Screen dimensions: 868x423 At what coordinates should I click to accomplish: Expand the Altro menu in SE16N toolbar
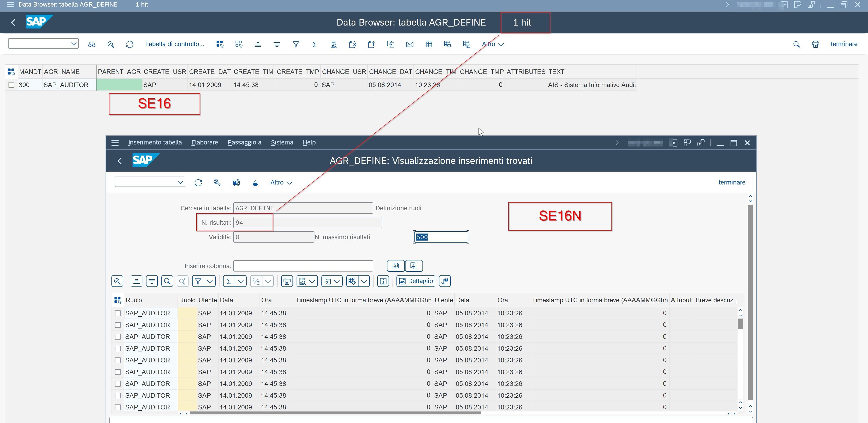(x=281, y=183)
